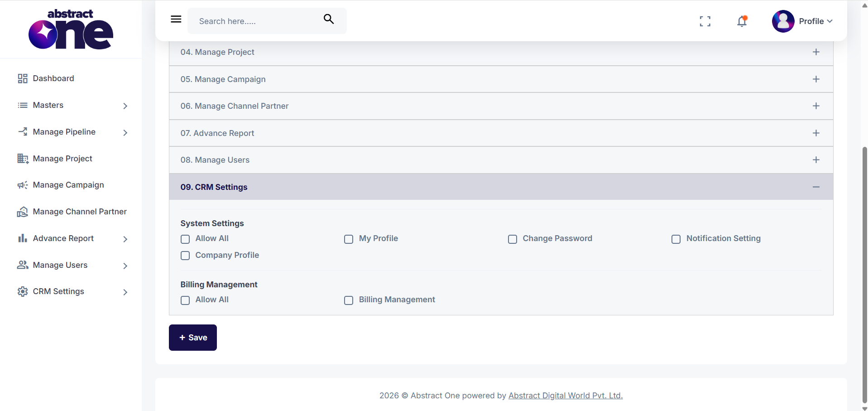Open Abstract Digital World Pvt. Ltd. link
The image size is (868, 411).
(x=566, y=396)
